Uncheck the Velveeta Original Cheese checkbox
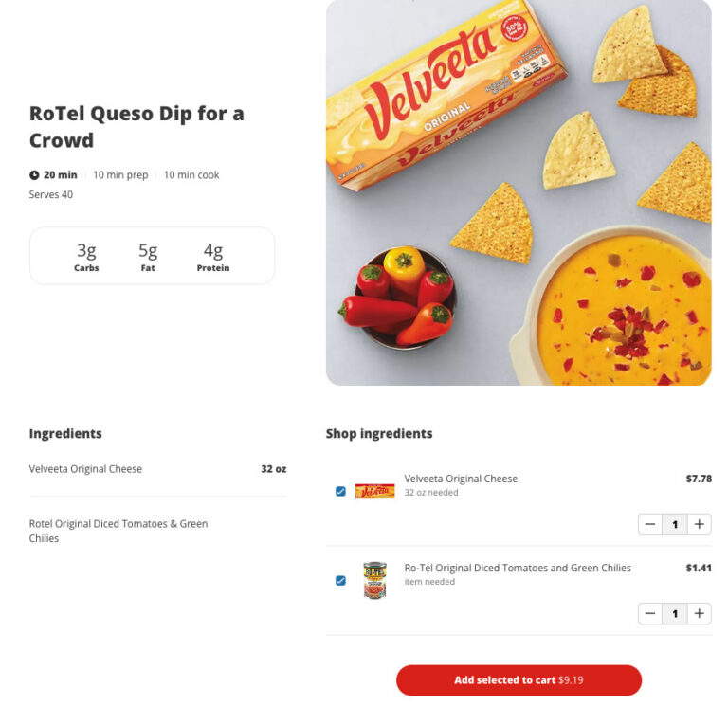The width and height of the screenshot is (728, 705). click(340, 491)
